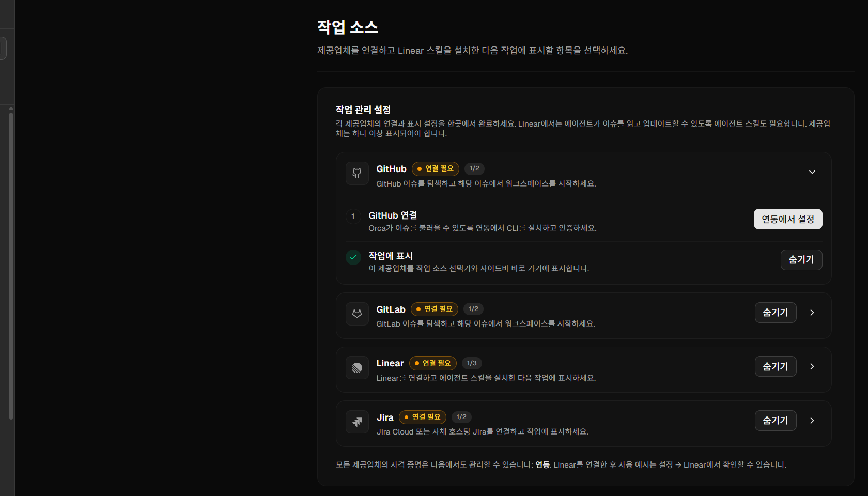
Task: Click the description 'Linear를 연결하고 에이전트 스킬을 설치한 다음'
Action: coord(486,378)
